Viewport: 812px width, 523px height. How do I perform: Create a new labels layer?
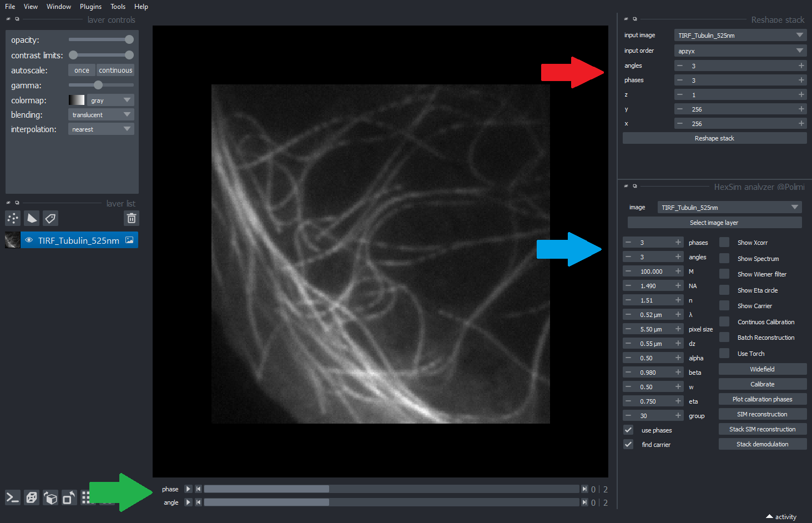click(x=51, y=219)
